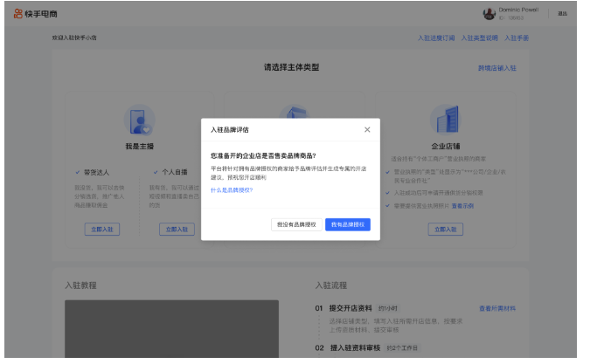Click the Kuaishou 快手电商 logo icon
This screenshot has height=364, width=590.
click(x=18, y=13)
